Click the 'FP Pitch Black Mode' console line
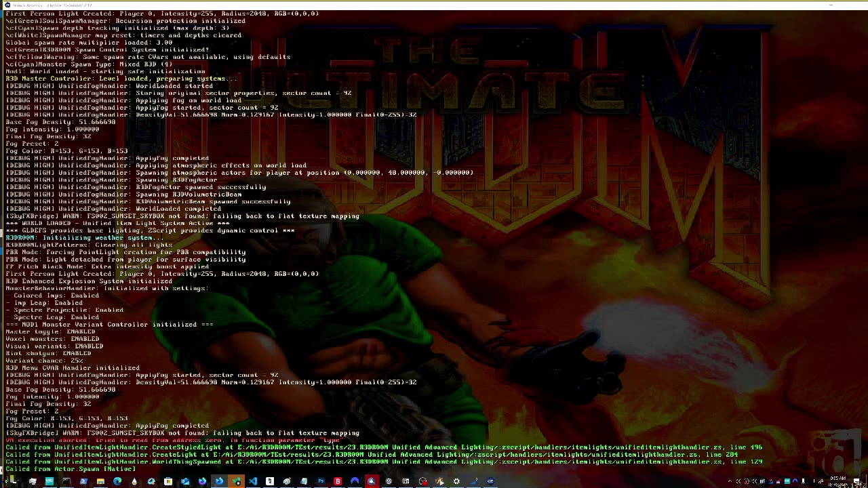 (107, 267)
